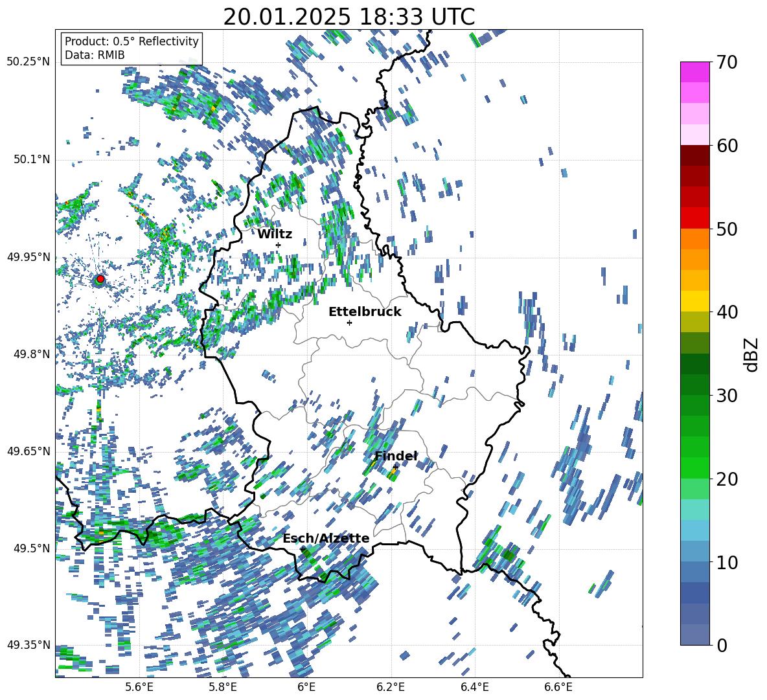Screen dimensions: 767x700
Task: Click the 49.95°N latitude label
Action: pyautogui.click(x=29, y=257)
